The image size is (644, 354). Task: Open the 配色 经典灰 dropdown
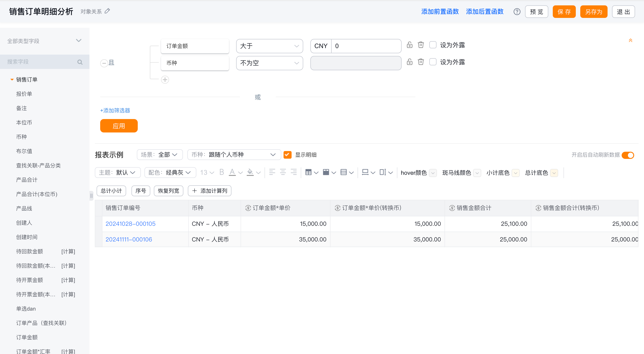(x=170, y=173)
